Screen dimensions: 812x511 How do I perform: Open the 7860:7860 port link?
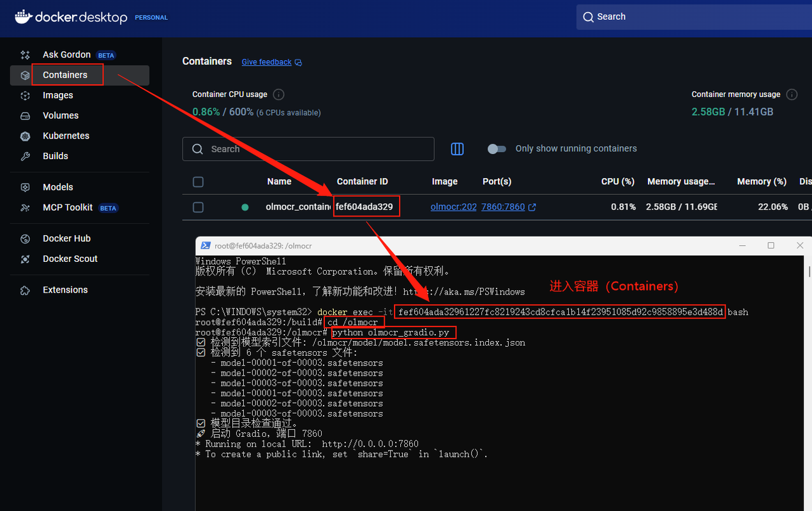(x=503, y=207)
